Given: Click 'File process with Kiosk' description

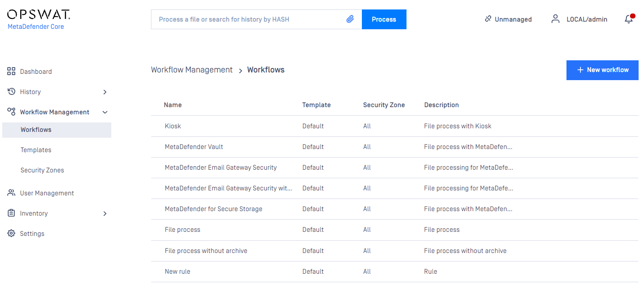Looking at the screenshot, I should click(x=457, y=126).
